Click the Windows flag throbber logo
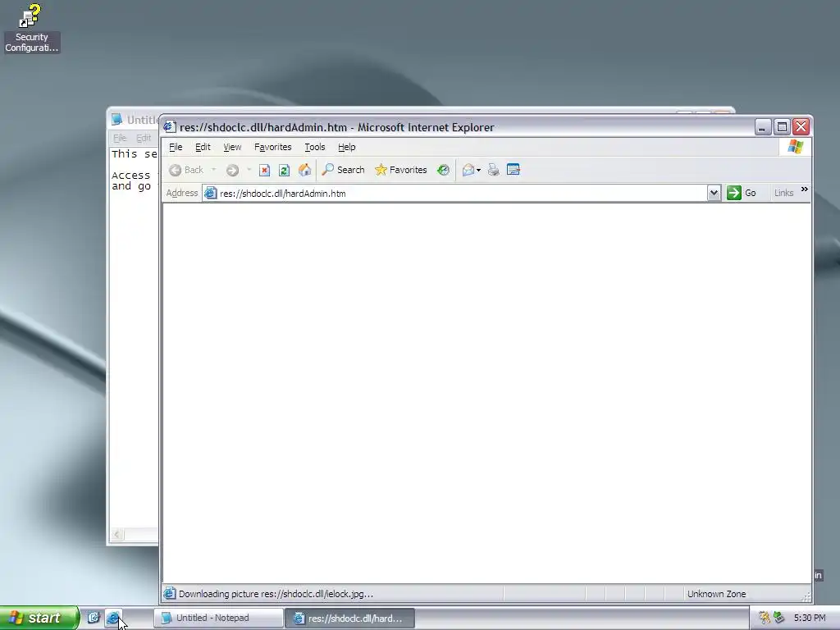840x630 pixels. click(x=796, y=147)
